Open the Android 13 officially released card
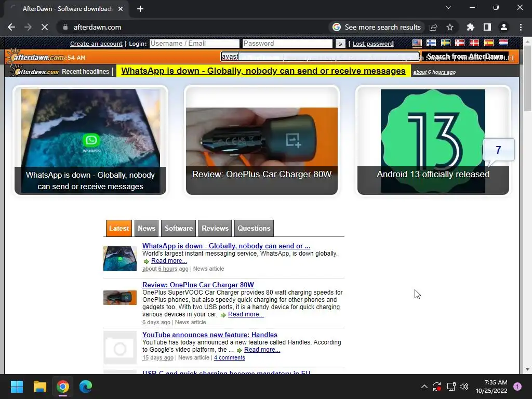Image resolution: width=532 pixels, height=399 pixels. 433,140
